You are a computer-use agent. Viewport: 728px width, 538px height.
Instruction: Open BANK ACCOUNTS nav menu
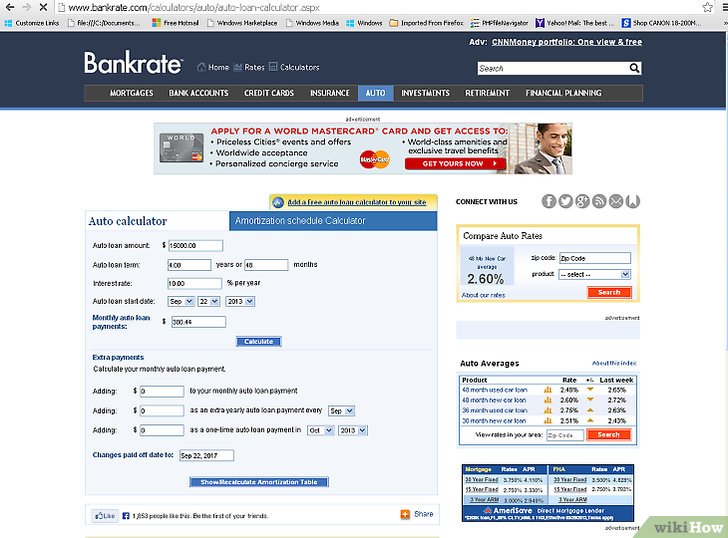pos(199,93)
